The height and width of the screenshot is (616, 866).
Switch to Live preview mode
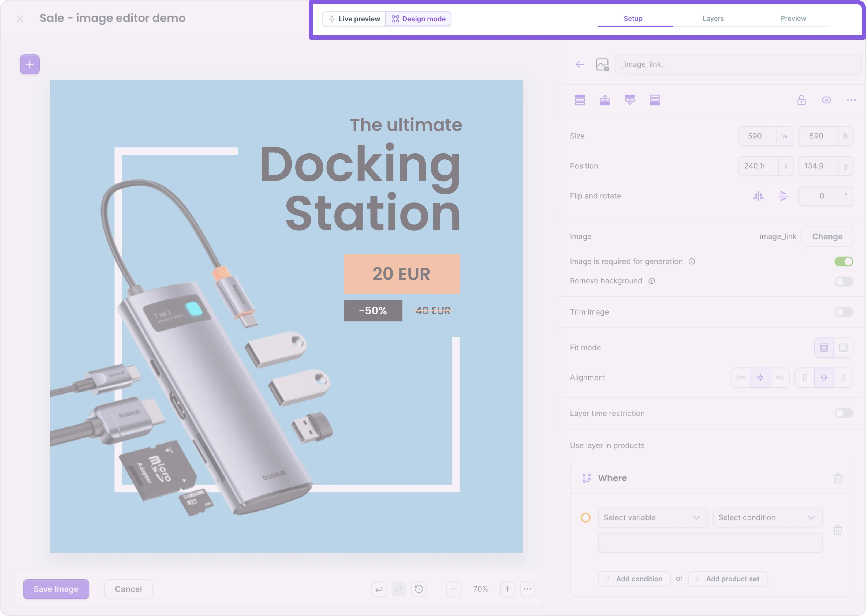[x=354, y=19]
